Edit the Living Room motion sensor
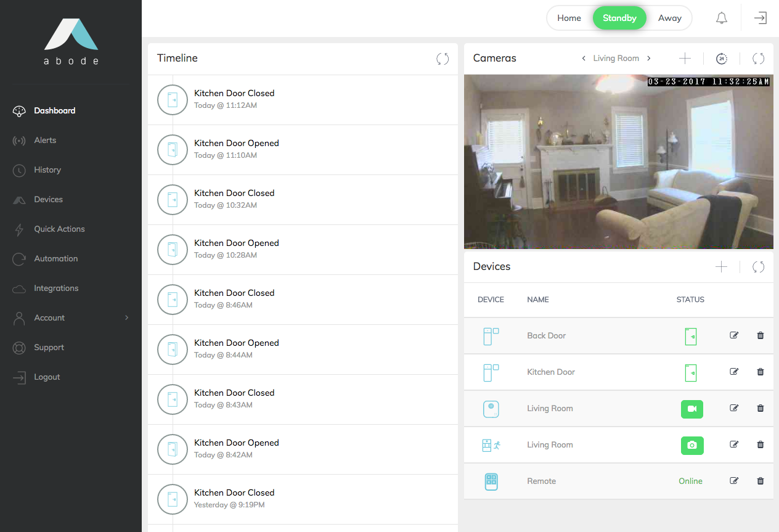Viewport: 779px width, 532px height. tap(734, 444)
